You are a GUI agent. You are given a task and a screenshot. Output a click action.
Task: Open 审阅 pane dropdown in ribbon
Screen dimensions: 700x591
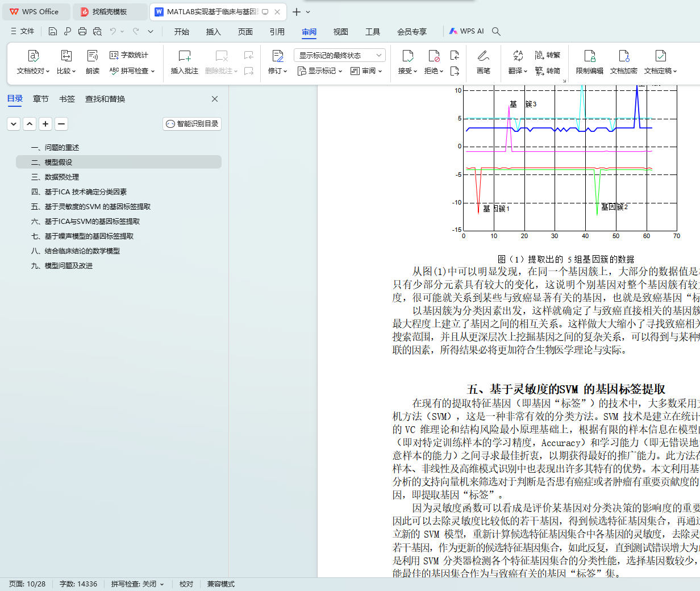click(x=366, y=71)
